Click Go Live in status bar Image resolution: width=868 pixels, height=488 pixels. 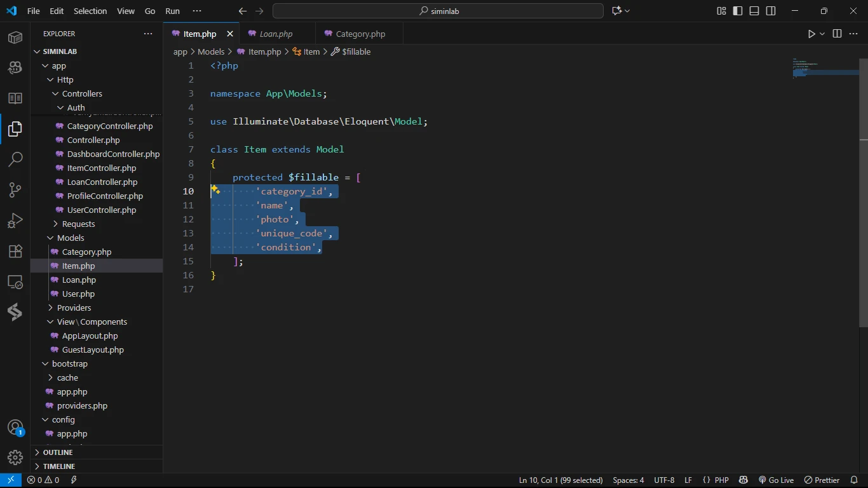click(776, 480)
